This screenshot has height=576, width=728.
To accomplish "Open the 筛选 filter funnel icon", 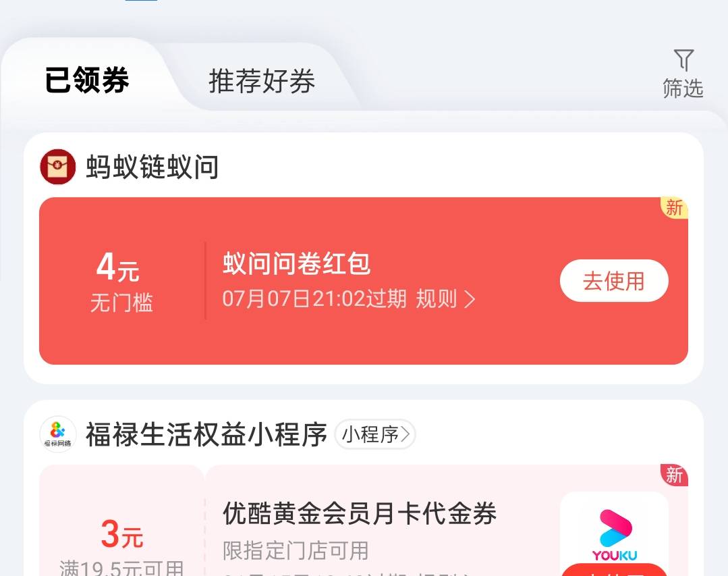I will point(683,61).
